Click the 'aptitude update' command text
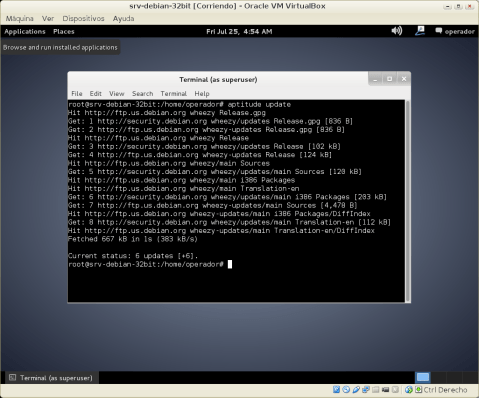The image size is (479, 398). click(259, 104)
